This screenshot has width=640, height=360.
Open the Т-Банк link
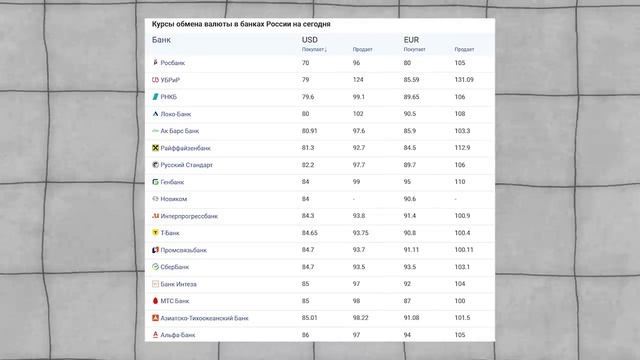170,233
